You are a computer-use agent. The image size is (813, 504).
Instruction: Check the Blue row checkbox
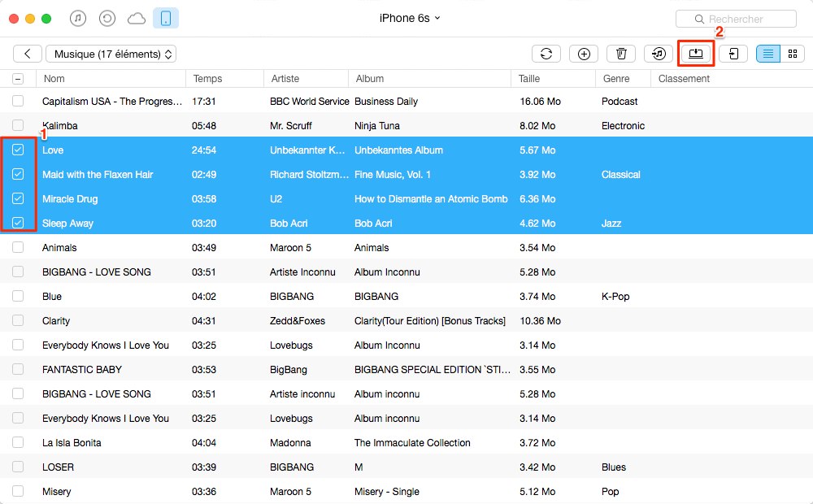point(18,296)
